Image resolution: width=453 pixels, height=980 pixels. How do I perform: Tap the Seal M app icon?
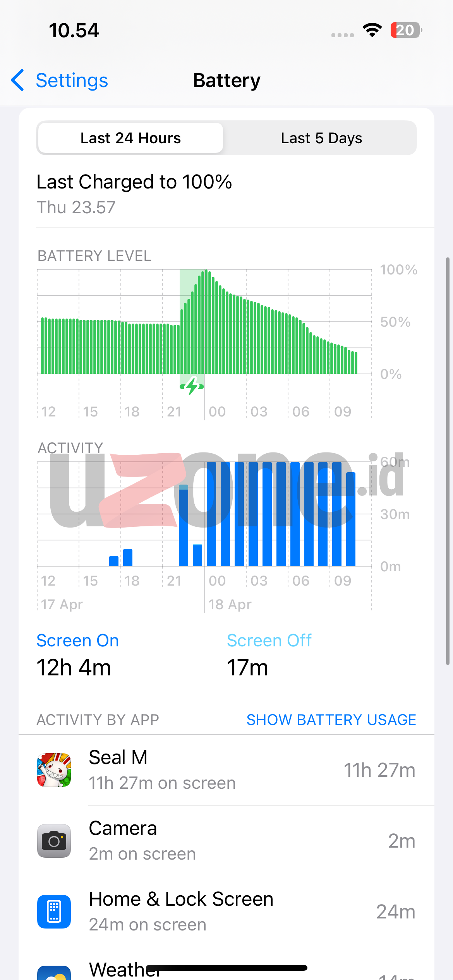click(x=54, y=770)
